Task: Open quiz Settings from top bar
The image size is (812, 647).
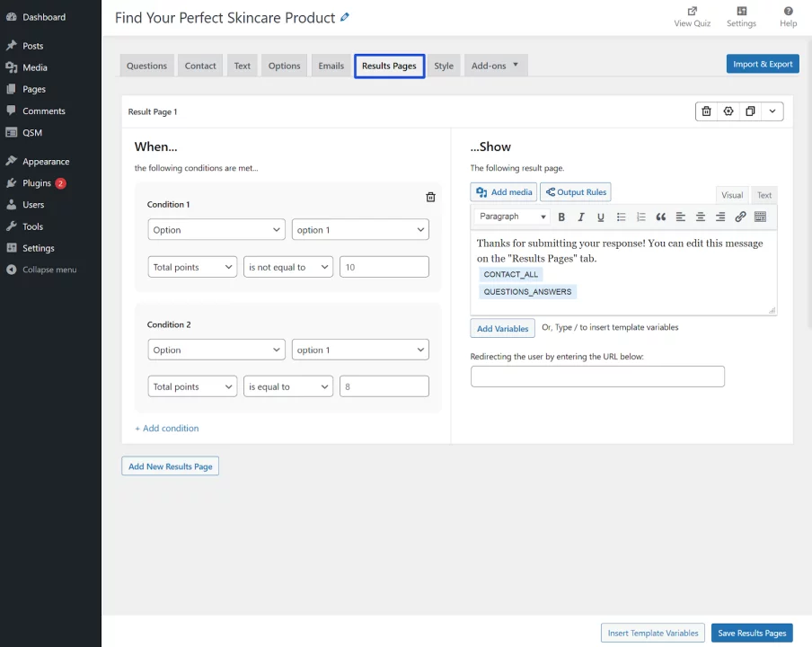Action: click(x=741, y=17)
